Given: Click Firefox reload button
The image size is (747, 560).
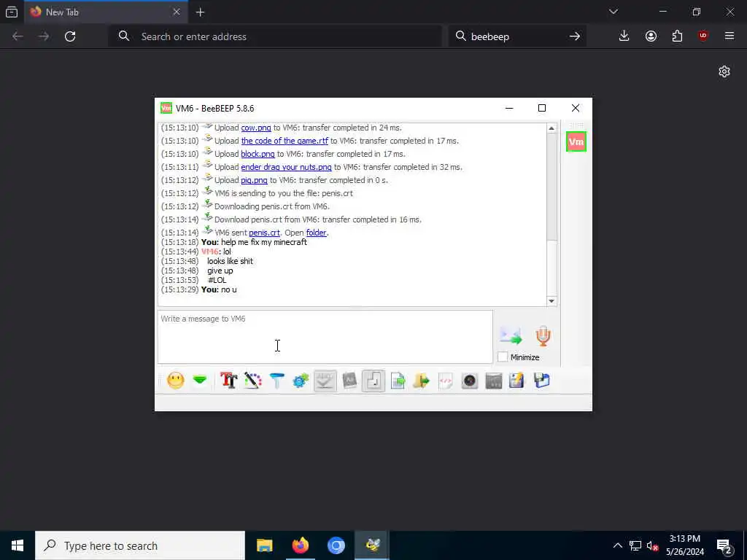Looking at the screenshot, I should [x=70, y=36].
